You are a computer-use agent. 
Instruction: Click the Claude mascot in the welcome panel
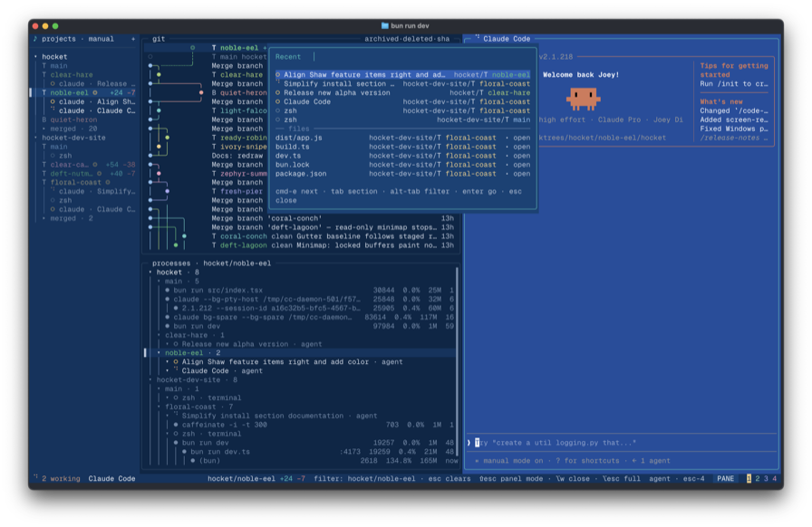click(583, 99)
